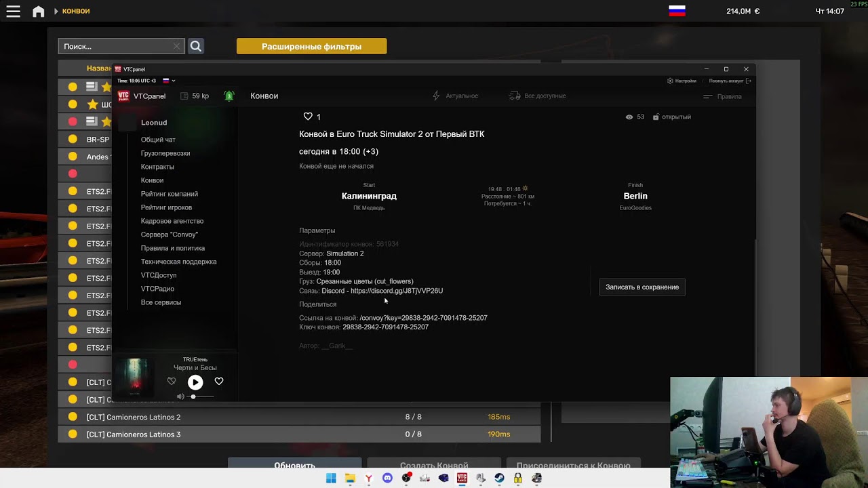Image resolution: width=868 pixels, height=488 pixels.
Task: Click VTCpanel icon in taskbar
Action: coord(462,479)
